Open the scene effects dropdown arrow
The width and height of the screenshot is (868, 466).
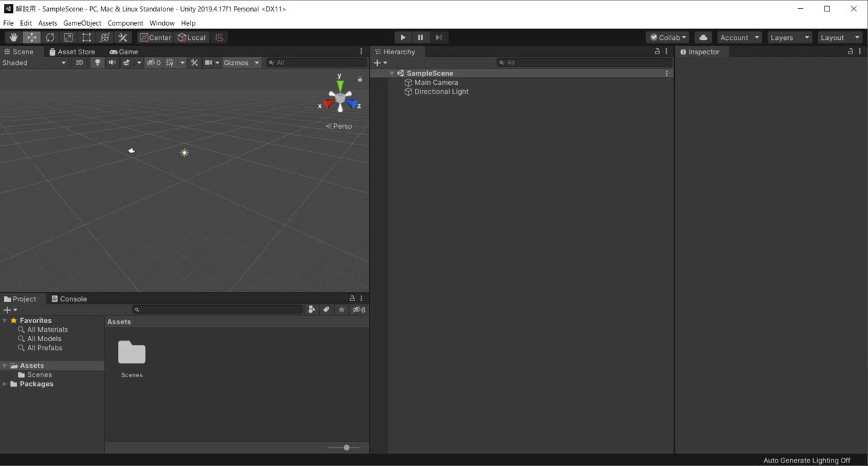tap(139, 62)
